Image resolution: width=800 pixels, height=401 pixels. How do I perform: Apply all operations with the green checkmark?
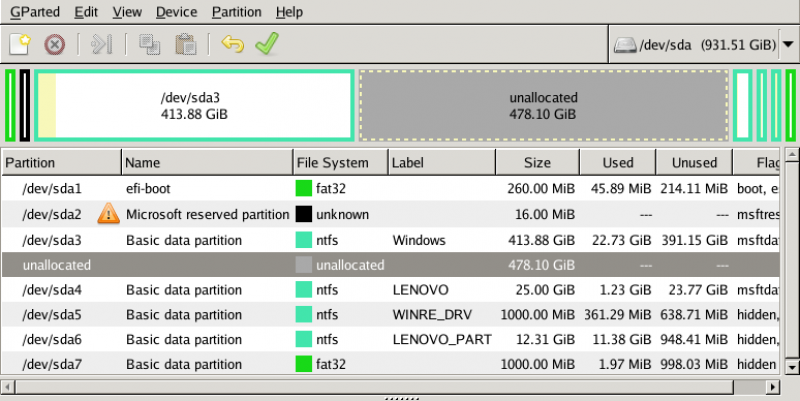tap(267, 44)
